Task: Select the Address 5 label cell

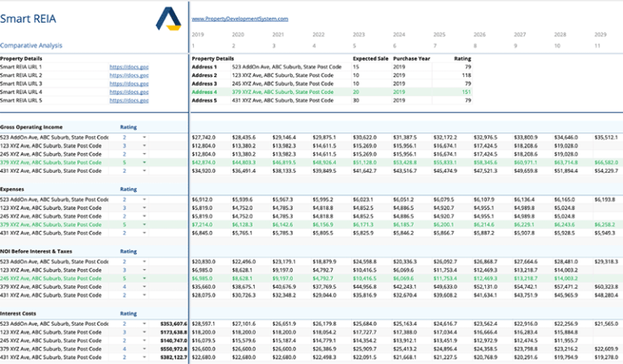Action: [204, 101]
